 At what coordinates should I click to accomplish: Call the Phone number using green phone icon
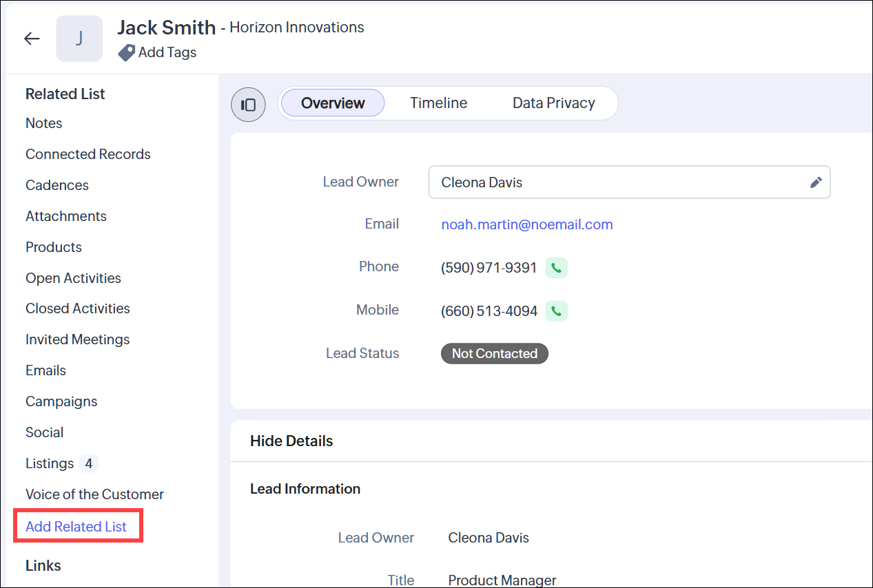coord(556,268)
